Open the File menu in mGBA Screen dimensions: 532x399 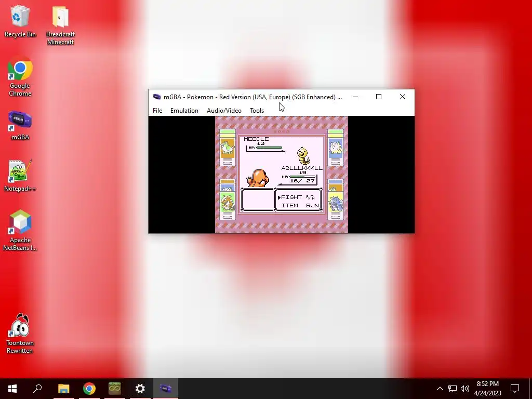tap(157, 111)
